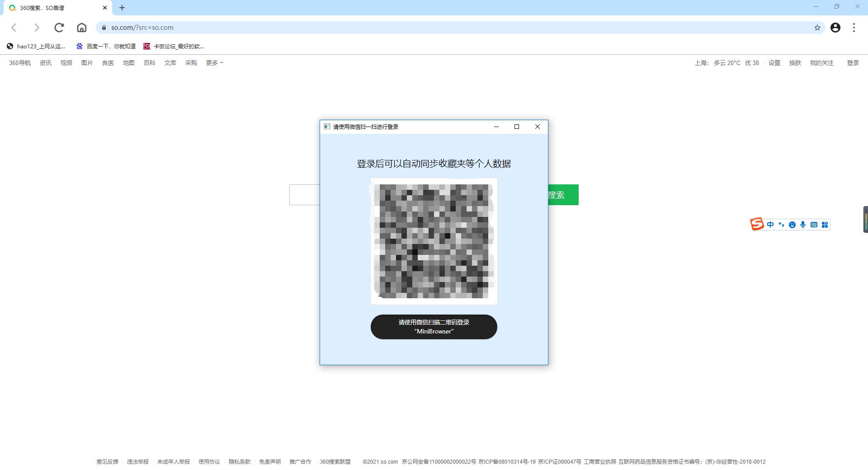This screenshot has height=470, width=868.
Task: Click the address bar URL
Action: tap(142, 28)
